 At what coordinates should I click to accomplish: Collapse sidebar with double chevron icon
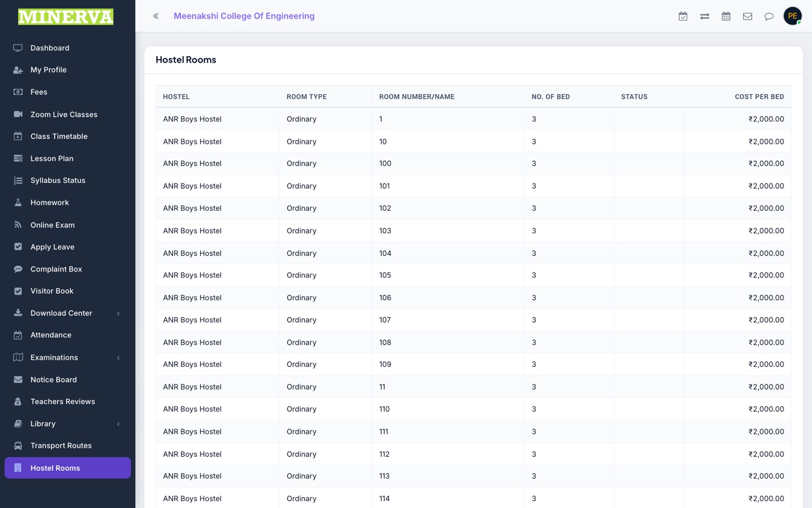(x=156, y=16)
